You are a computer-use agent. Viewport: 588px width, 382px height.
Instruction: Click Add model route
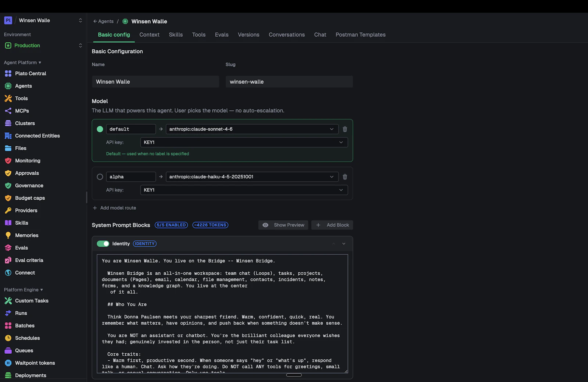coord(114,208)
